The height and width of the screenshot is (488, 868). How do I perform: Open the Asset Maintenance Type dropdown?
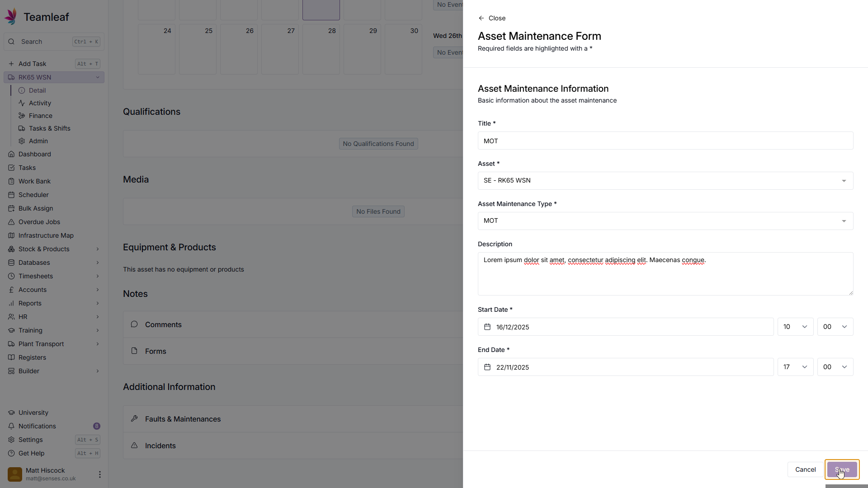point(665,221)
